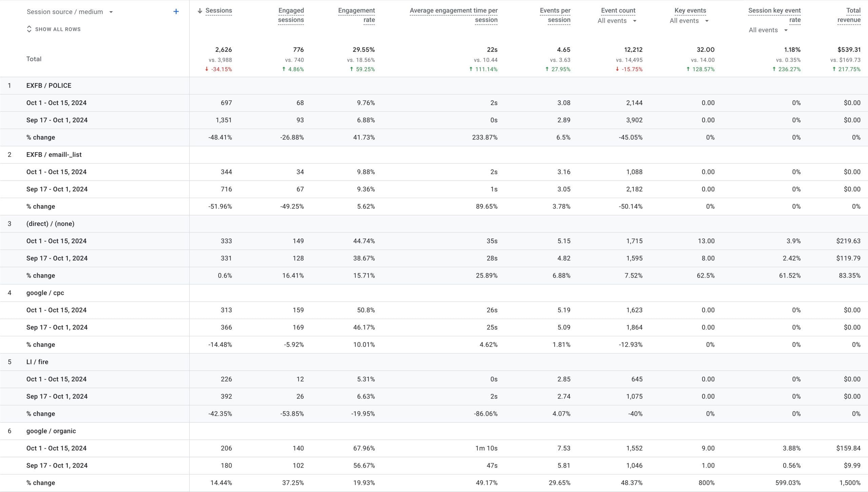
Task: Select the google / cpc row
Action: click(x=45, y=293)
